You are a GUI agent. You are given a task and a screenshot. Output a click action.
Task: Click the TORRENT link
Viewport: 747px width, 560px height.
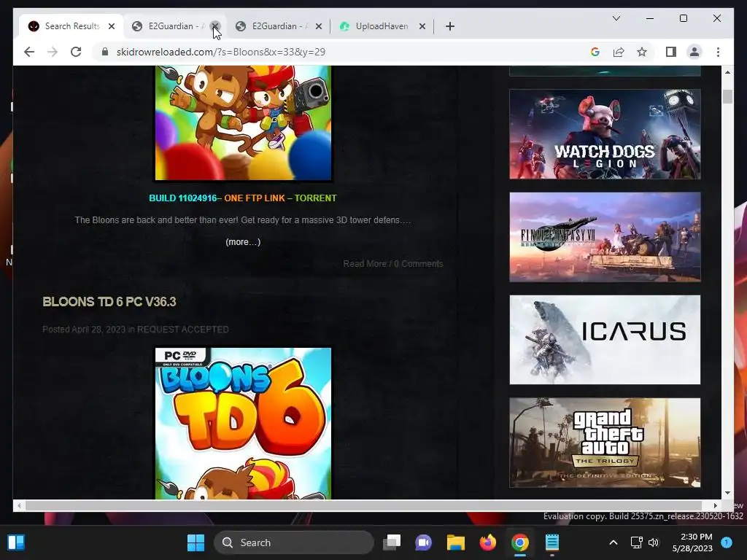315,198
